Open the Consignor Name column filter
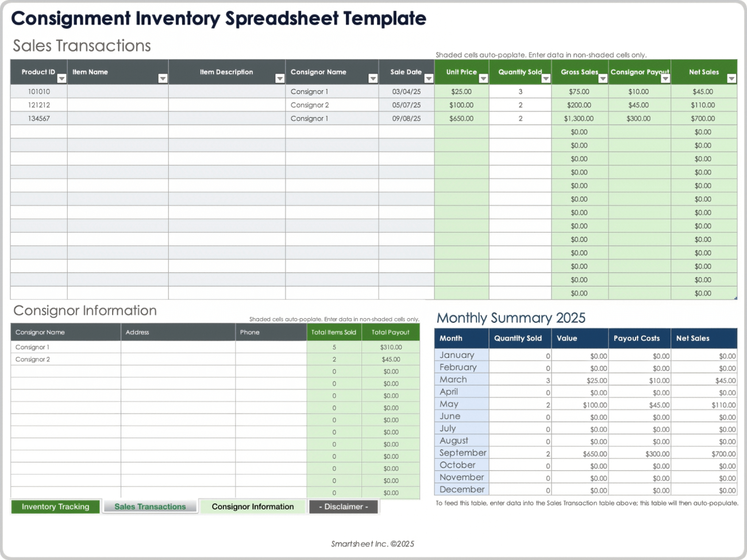The image size is (747, 560). tap(373, 78)
